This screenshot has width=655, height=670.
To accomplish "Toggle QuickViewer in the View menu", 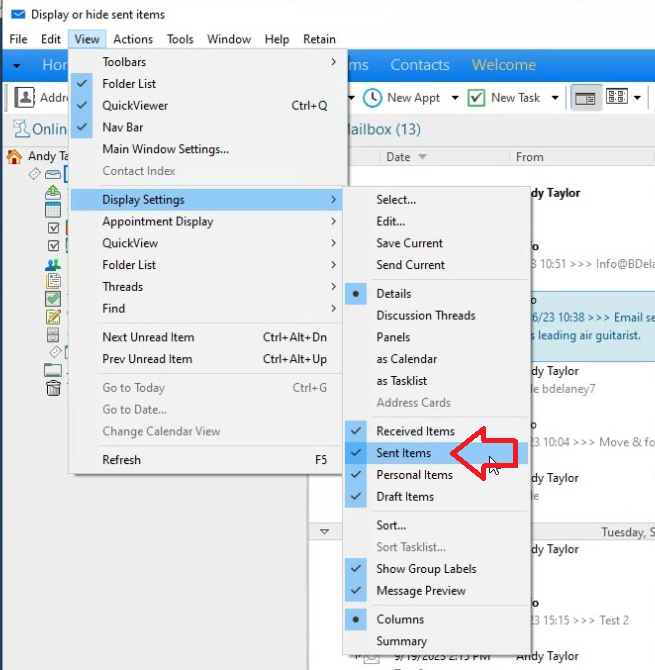I will 135,106.
